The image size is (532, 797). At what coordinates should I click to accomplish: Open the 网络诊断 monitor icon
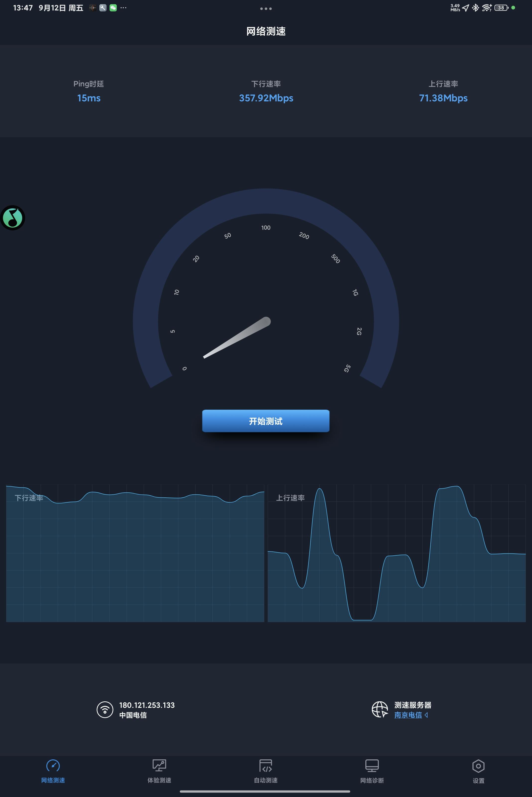coord(372,766)
